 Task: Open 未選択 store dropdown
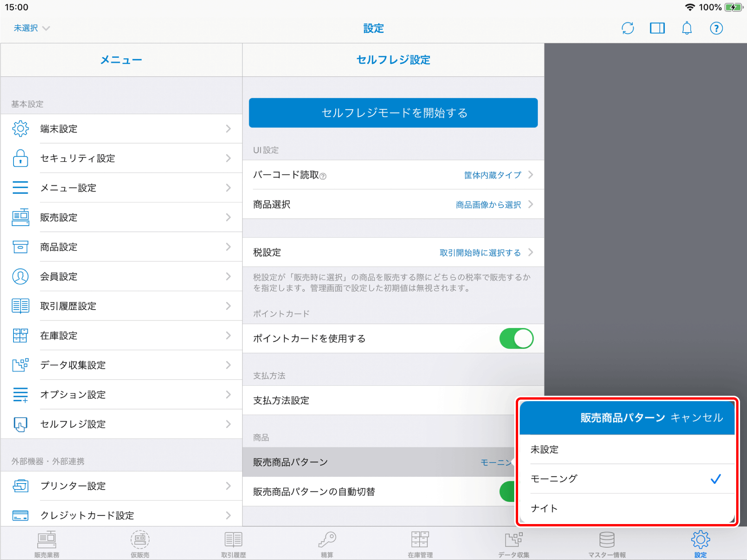coord(32,28)
